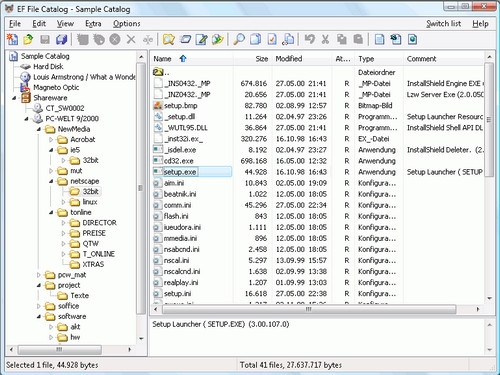Select the Texte folder under project
Screen dimensions: 500x375
pyautogui.click(x=79, y=296)
